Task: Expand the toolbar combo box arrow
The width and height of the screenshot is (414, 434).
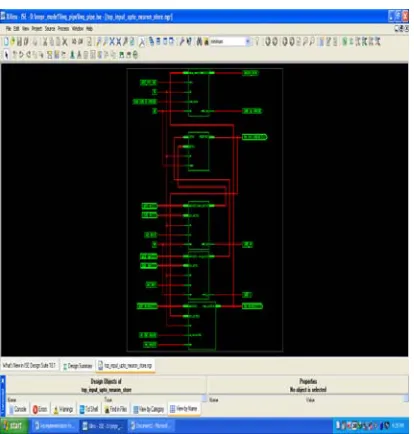Action: point(248,42)
